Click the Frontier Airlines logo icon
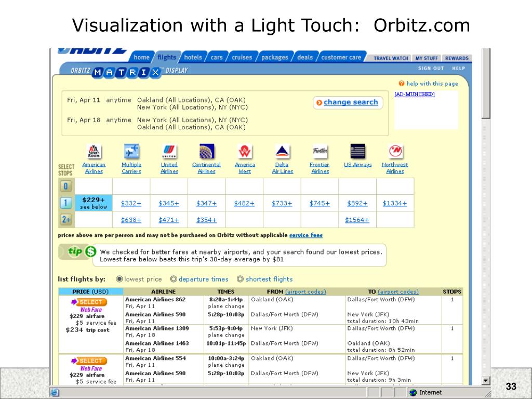This screenshot has width=532, height=399. tap(320, 151)
